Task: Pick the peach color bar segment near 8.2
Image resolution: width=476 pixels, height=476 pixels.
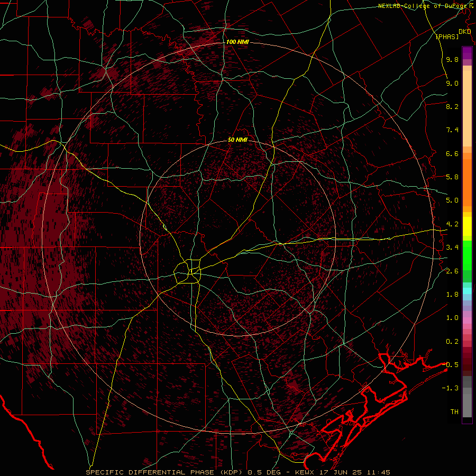Action: (x=467, y=108)
